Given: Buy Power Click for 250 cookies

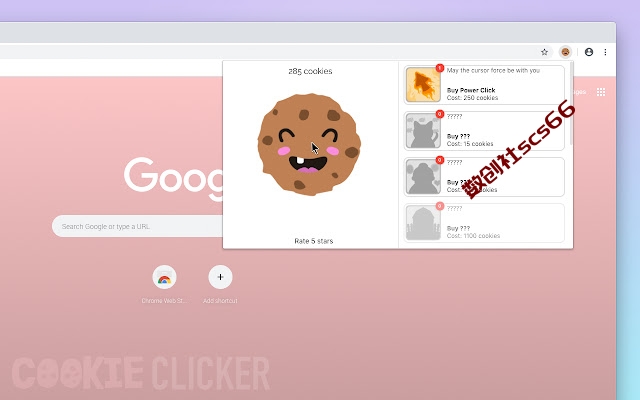Looking at the screenshot, I should coord(484,84).
